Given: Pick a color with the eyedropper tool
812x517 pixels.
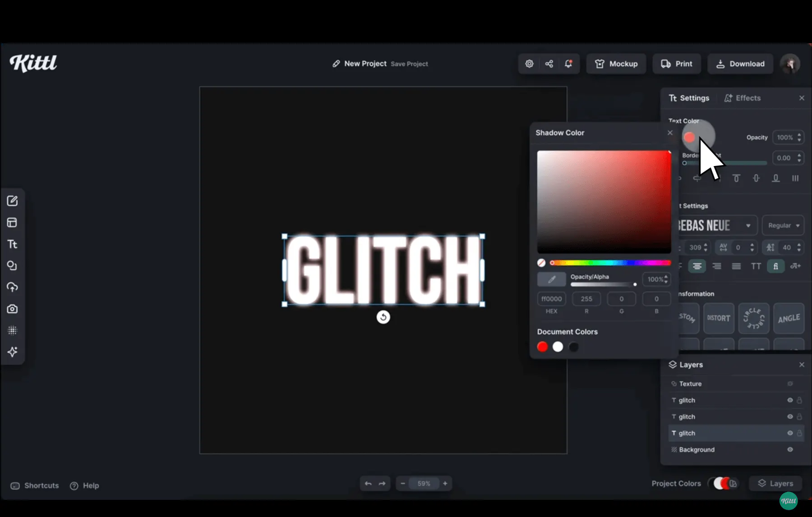Looking at the screenshot, I should (551, 279).
